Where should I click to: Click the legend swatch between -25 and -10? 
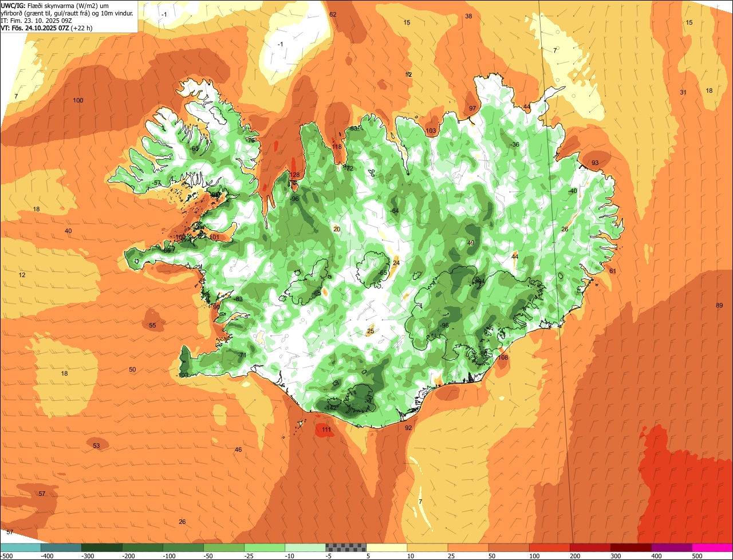pyautogui.click(x=265, y=547)
